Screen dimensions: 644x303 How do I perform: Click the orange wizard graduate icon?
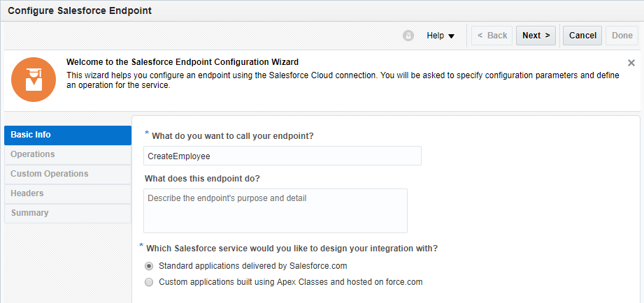(x=33, y=80)
